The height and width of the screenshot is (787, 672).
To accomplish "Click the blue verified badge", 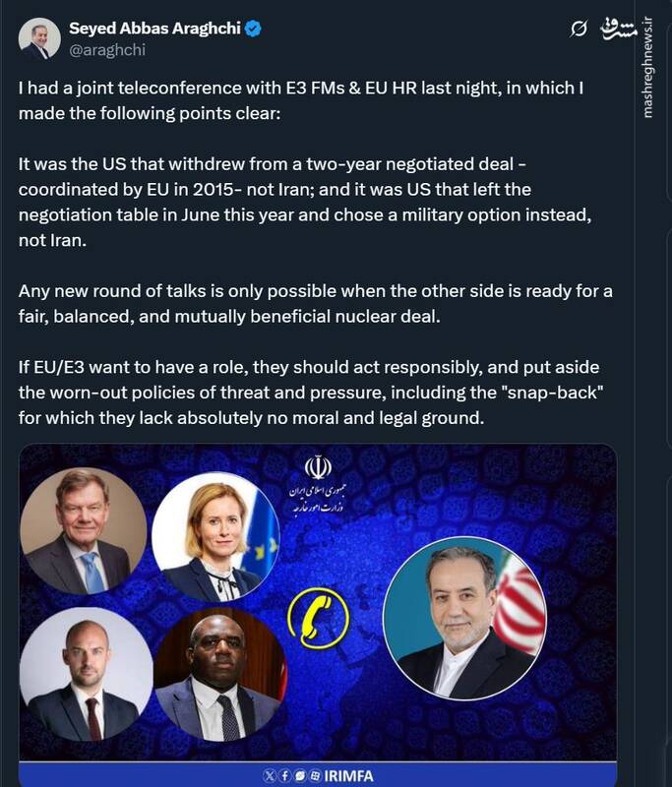I will tap(253, 29).
